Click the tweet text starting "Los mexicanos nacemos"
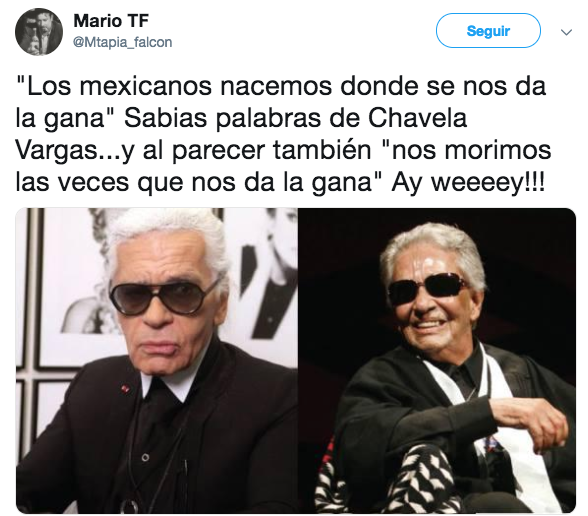The width and height of the screenshot is (588, 516). pyautogui.click(x=283, y=134)
